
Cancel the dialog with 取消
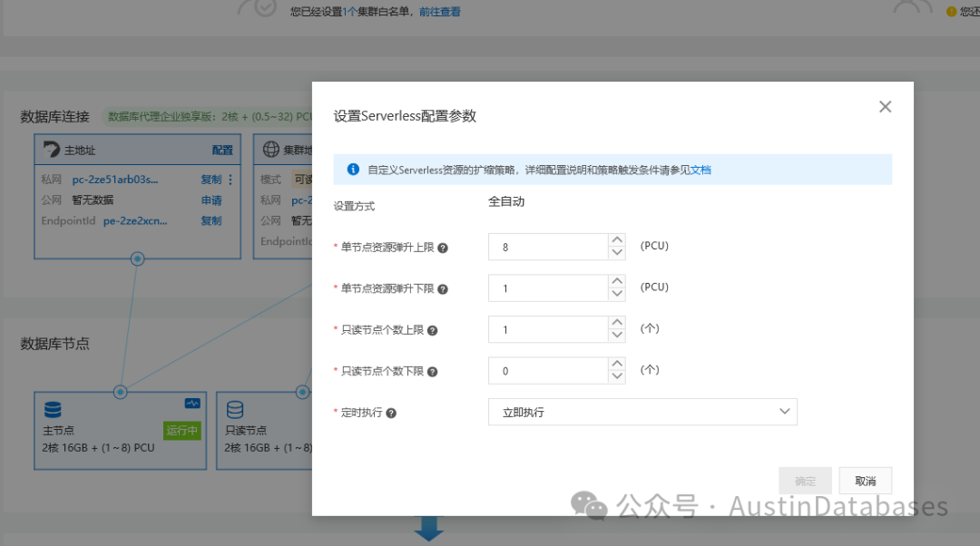click(x=865, y=481)
